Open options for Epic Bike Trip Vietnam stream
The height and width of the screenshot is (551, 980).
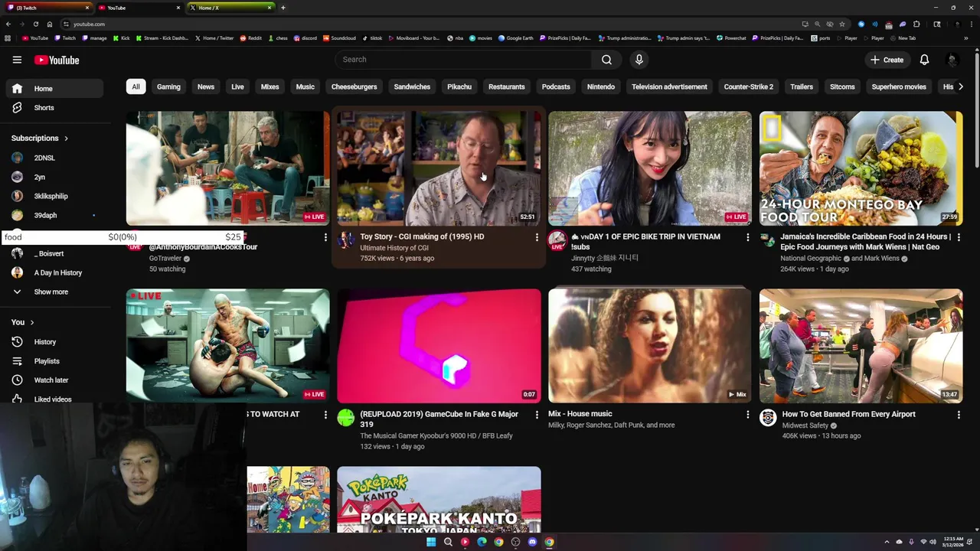748,237
